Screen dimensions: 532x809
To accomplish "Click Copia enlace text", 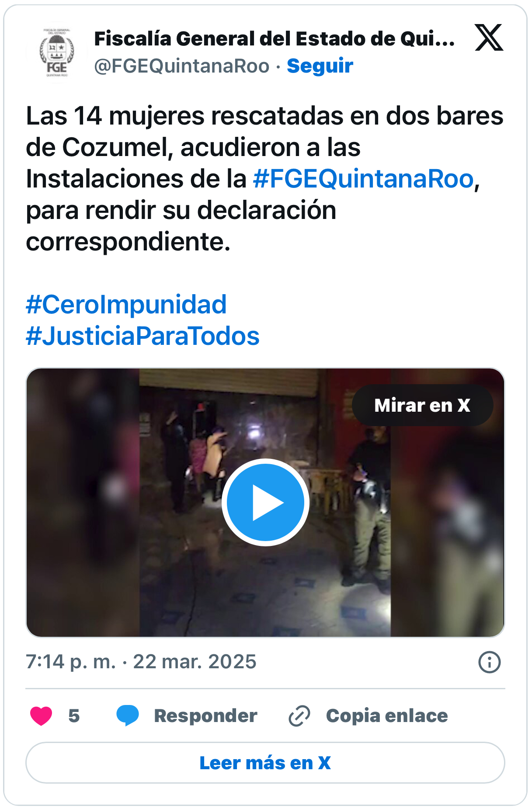I will [x=387, y=716].
